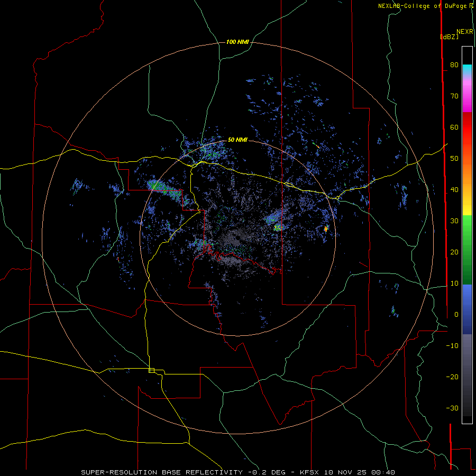Click the yellow-green echo cell northeast of radar center

tap(278, 227)
